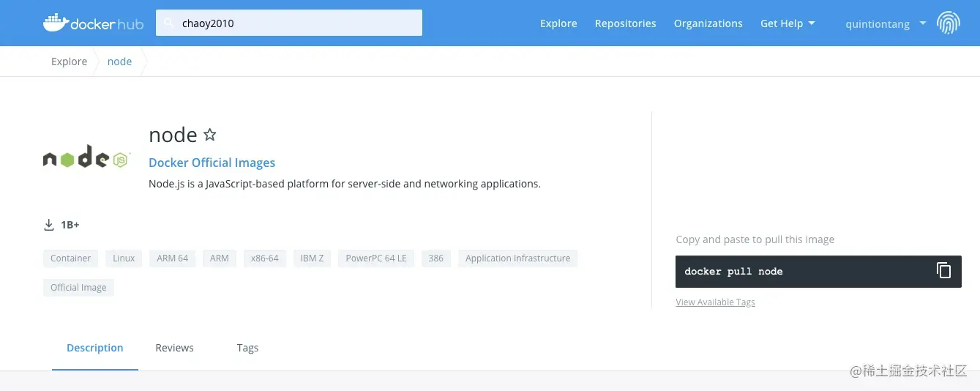Image resolution: width=980 pixels, height=391 pixels.
Task: Open the Docker Official Images link
Action: coord(212,163)
